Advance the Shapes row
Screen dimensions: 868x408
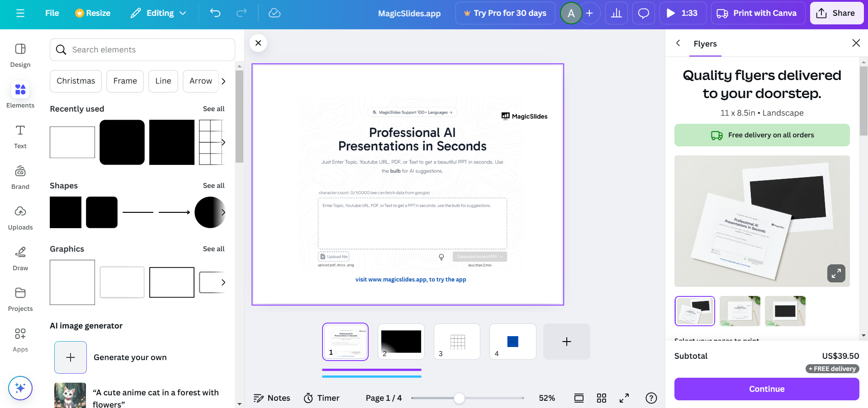(x=223, y=212)
